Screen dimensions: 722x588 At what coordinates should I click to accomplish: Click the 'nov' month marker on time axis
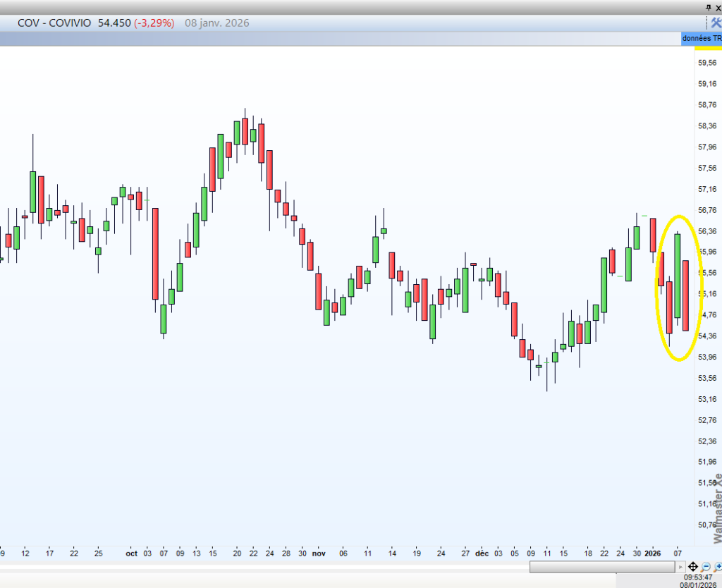319,553
